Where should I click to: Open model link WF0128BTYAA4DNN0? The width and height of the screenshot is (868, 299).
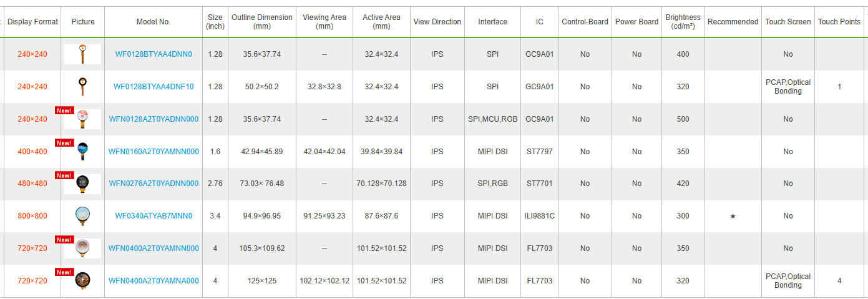154,54
